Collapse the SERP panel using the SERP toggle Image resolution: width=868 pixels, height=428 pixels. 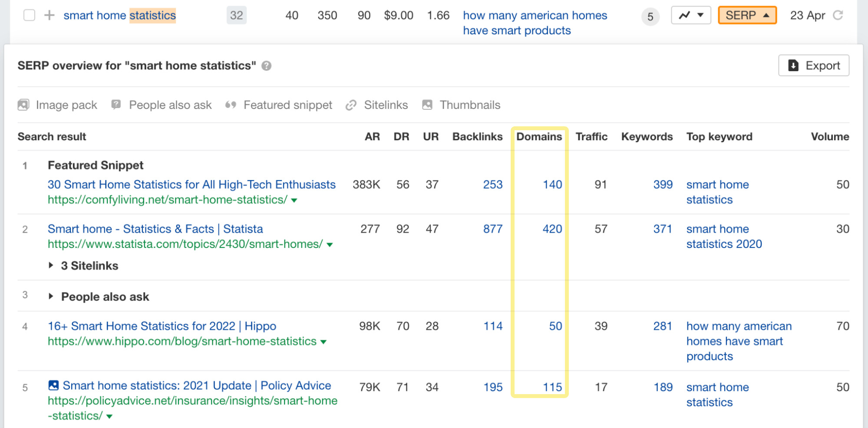747,15
